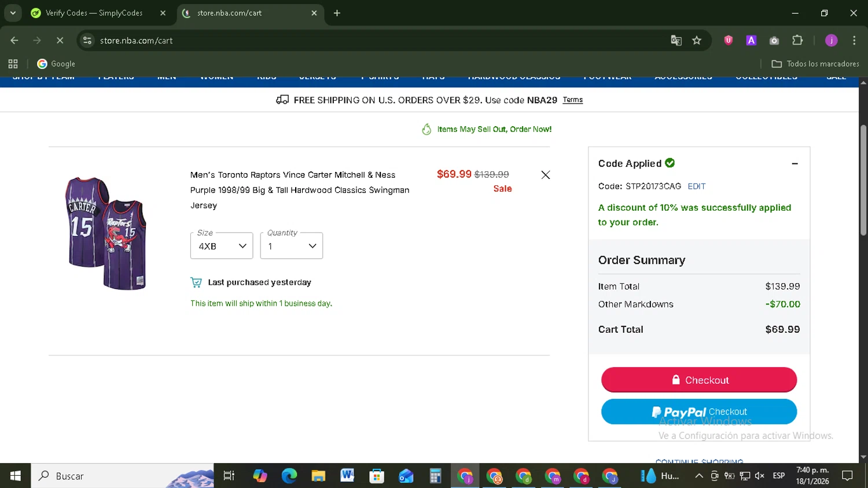Open File Explorer from taskbar
This screenshot has height=488, width=868.
318,476
